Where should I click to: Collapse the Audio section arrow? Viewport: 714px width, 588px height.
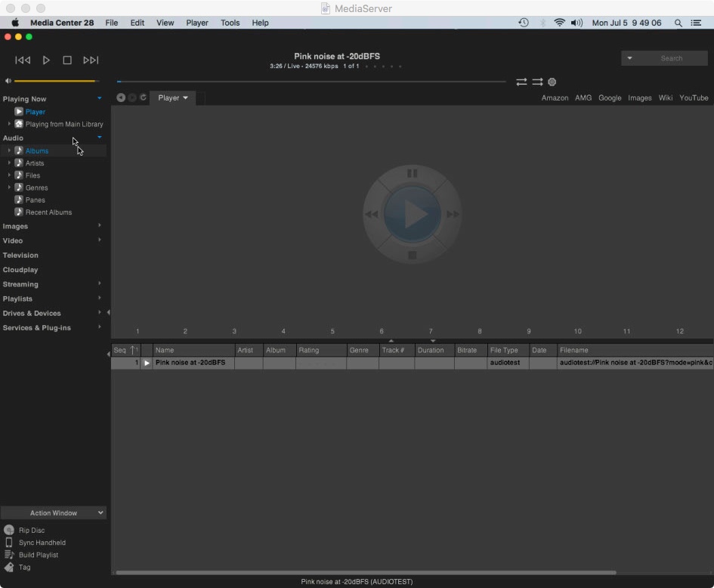pyautogui.click(x=99, y=138)
